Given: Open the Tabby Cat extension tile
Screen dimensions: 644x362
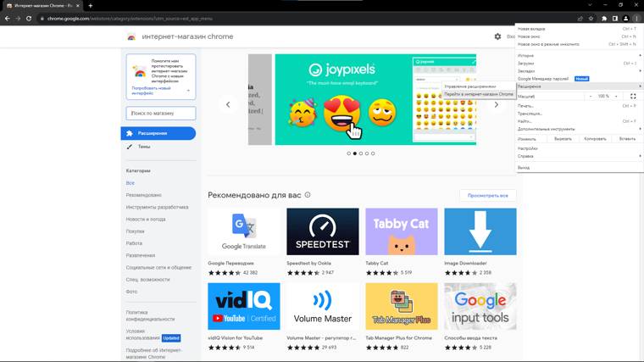Looking at the screenshot, I should click(x=402, y=242).
